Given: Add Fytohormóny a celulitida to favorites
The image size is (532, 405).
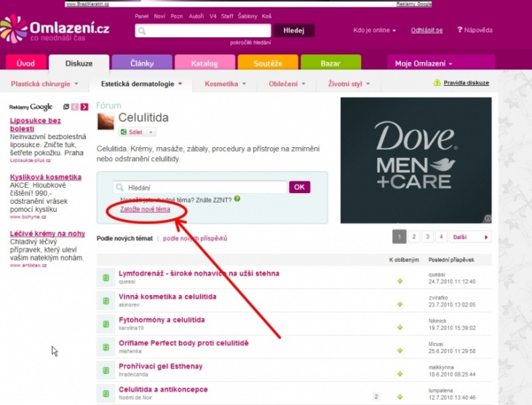Looking at the screenshot, I should tap(400, 324).
